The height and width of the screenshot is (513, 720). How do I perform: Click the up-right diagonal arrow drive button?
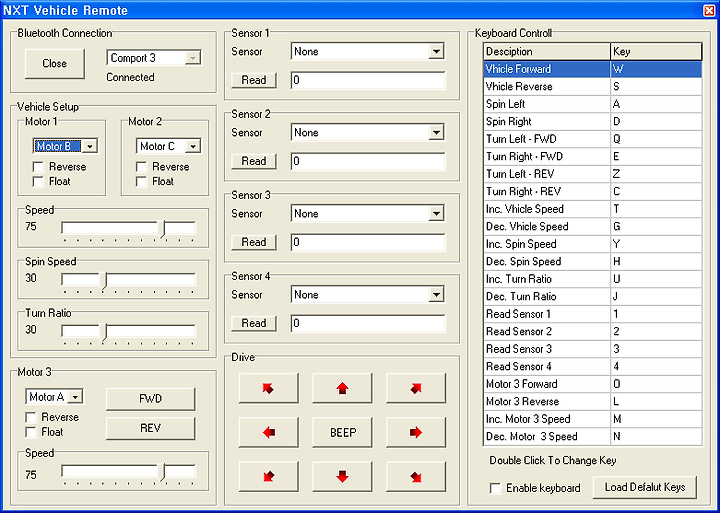[416, 388]
